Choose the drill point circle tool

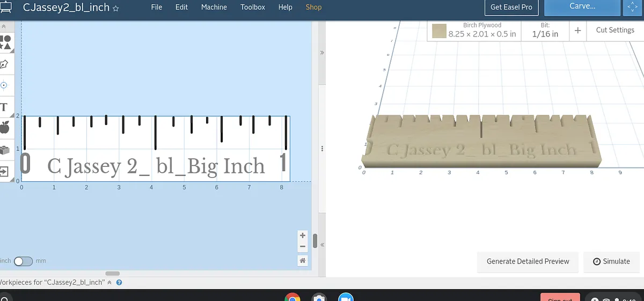[x=4, y=85]
